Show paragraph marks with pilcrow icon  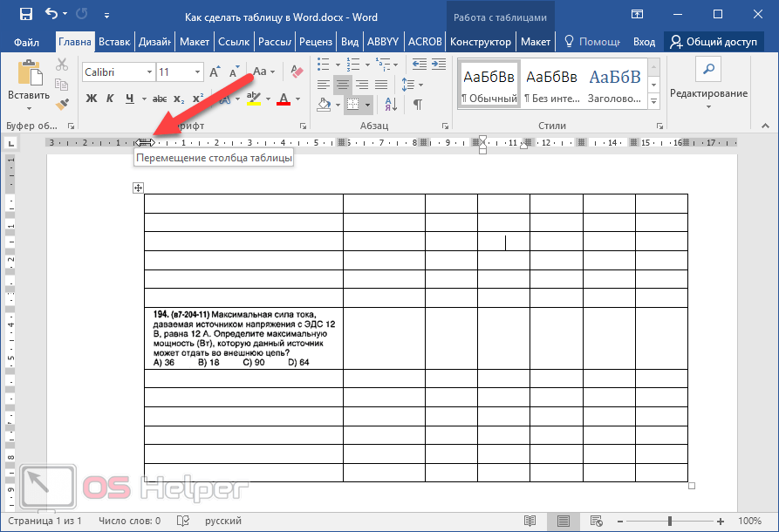pyautogui.click(x=417, y=105)
